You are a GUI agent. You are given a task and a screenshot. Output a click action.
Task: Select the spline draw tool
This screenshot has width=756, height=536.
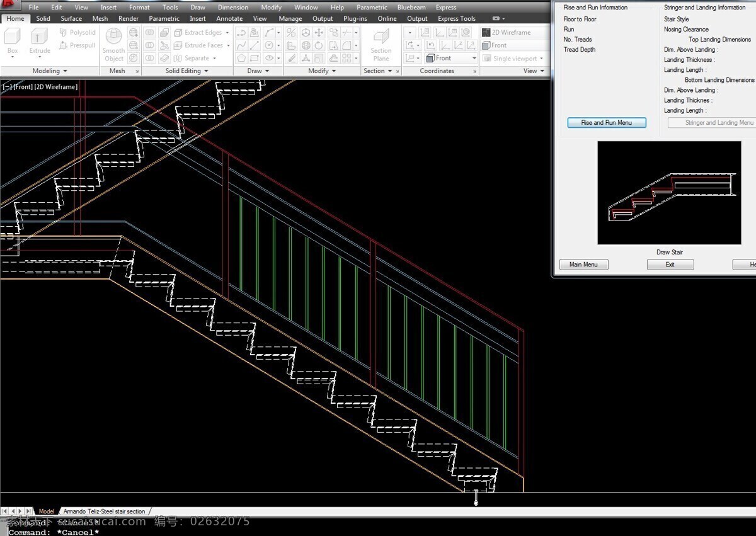tap(241, 45)
